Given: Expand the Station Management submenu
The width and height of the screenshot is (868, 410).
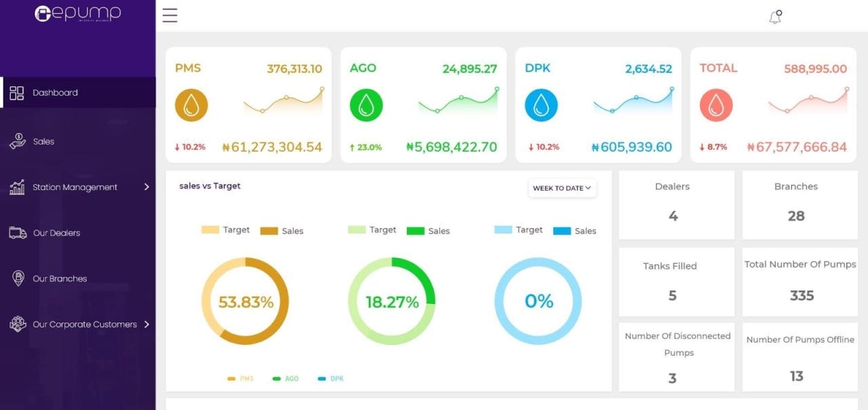Looking at the screenshot, I should point(146,187).
